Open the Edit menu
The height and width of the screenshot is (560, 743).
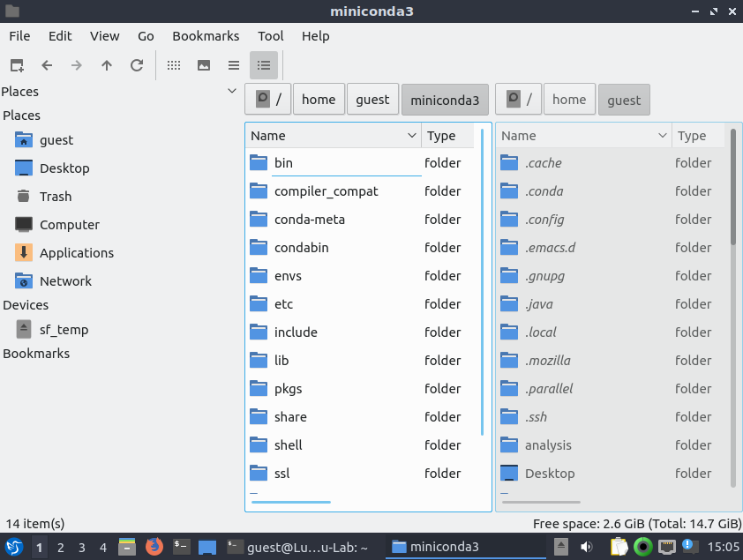pyautogui.click(x=60, y=36)
